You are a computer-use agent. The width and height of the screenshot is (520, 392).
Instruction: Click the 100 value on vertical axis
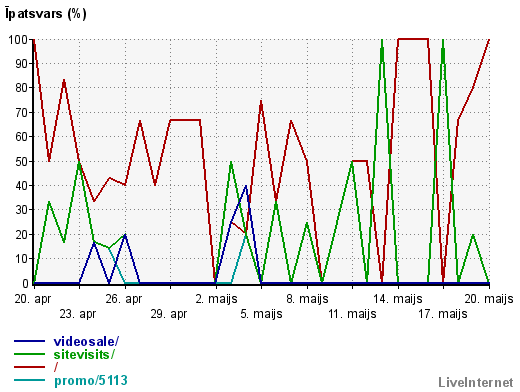tap(18, 40)
